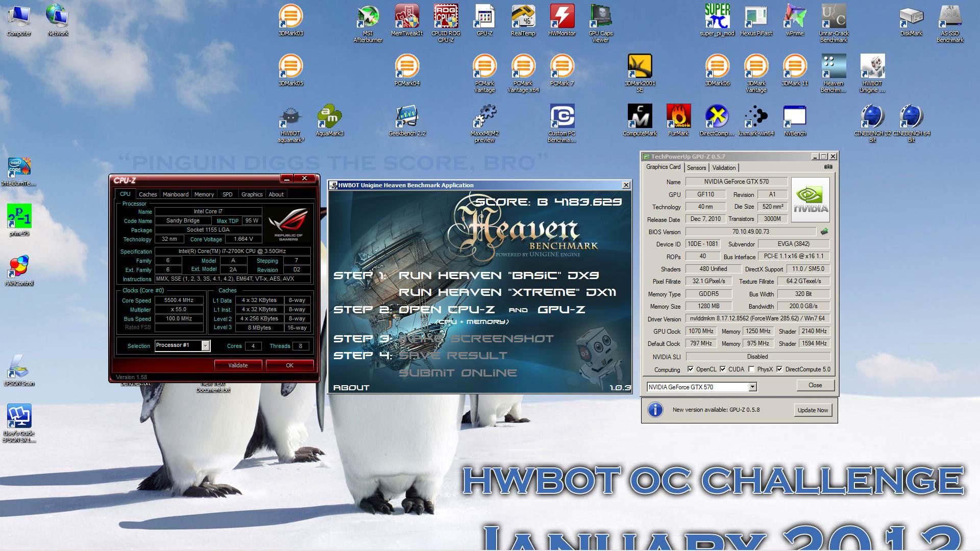Toggle DirectCompute 5.0 checkbox
Image resolution: width=980 pixels, height=551 pixels.
point(779,369)
